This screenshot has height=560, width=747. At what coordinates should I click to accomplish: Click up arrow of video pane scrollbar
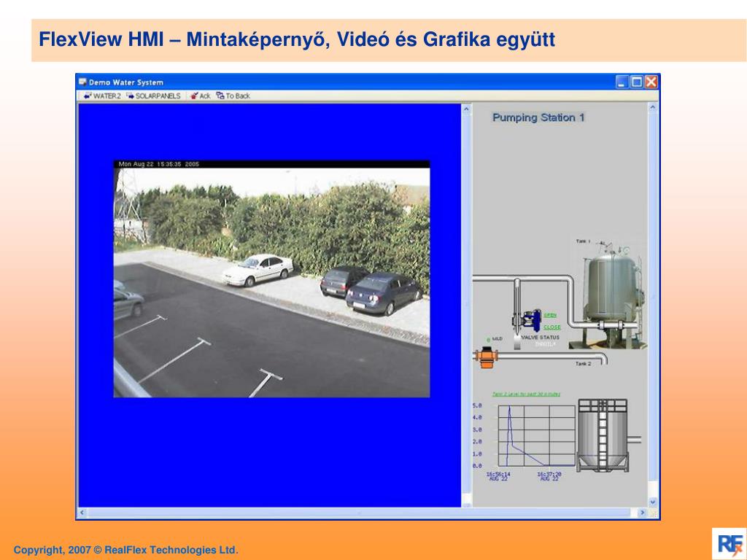click(466, 109)
